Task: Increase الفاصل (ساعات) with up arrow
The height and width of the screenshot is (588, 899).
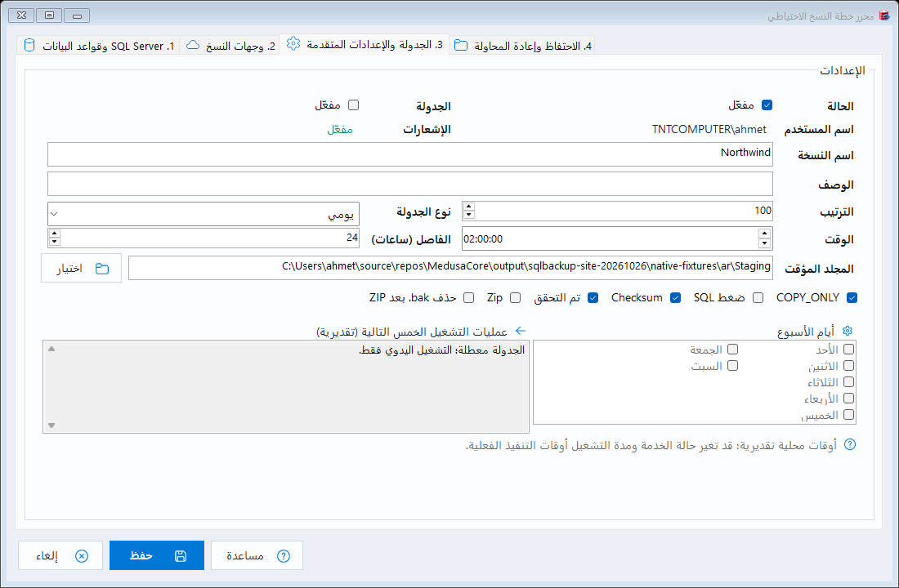Action: point(55,234)
